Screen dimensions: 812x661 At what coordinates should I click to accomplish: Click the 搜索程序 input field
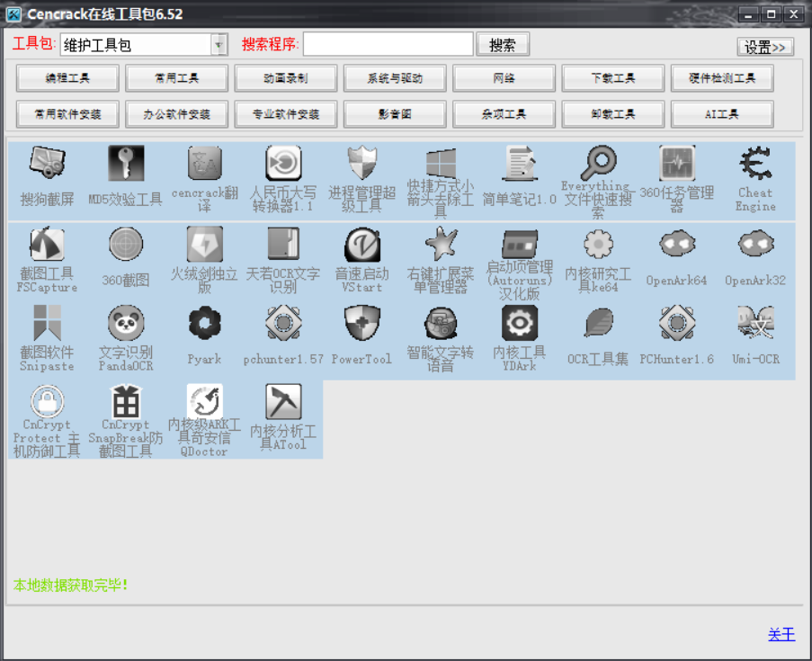(x=388, y=44)
